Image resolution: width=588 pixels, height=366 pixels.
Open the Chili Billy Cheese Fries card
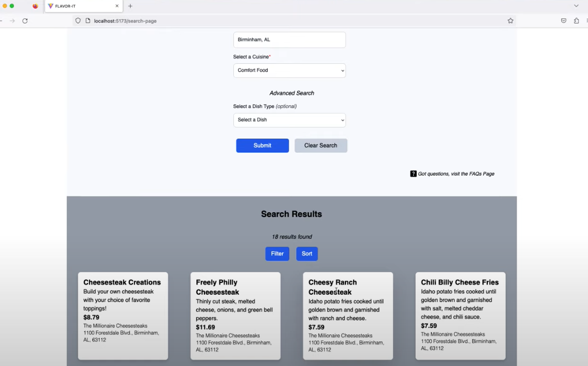[x=460, y=316]
